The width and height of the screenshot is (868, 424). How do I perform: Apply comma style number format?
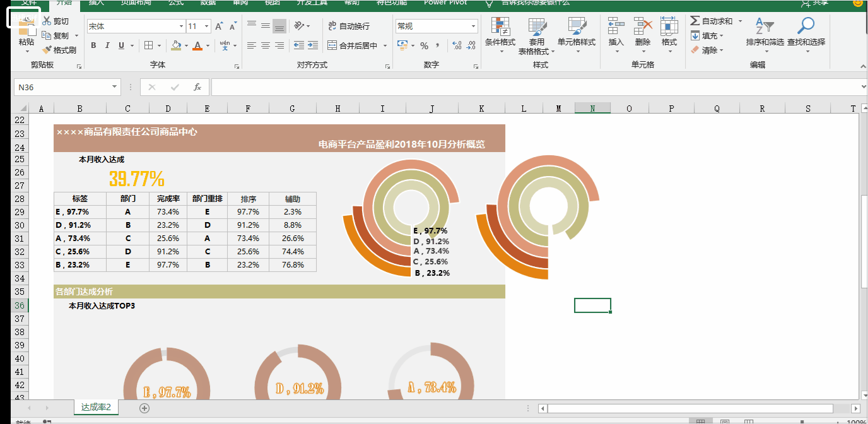[x=438, y=45]
